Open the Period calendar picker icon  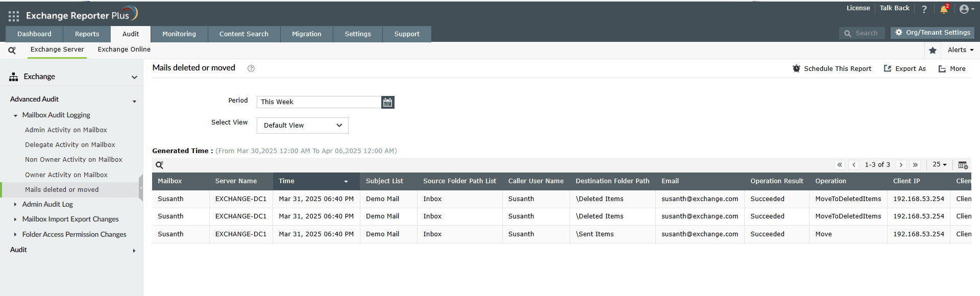(388, 102)
